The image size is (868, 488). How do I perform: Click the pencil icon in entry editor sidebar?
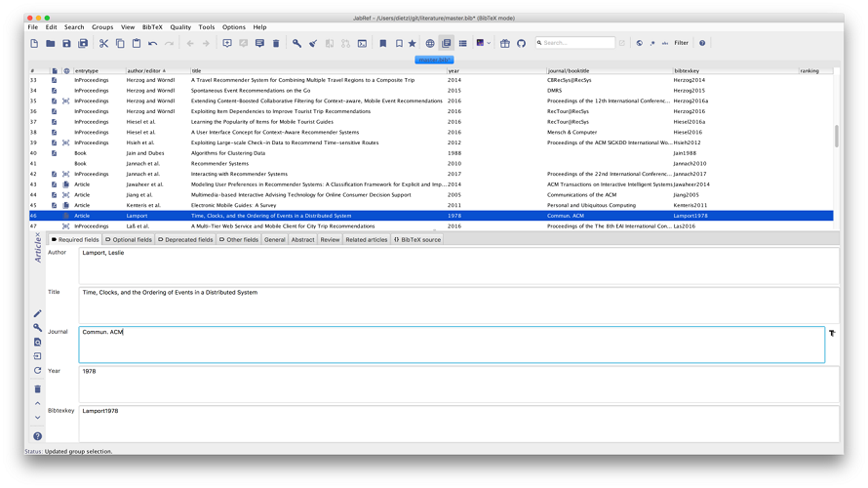[x=37, y=313]
